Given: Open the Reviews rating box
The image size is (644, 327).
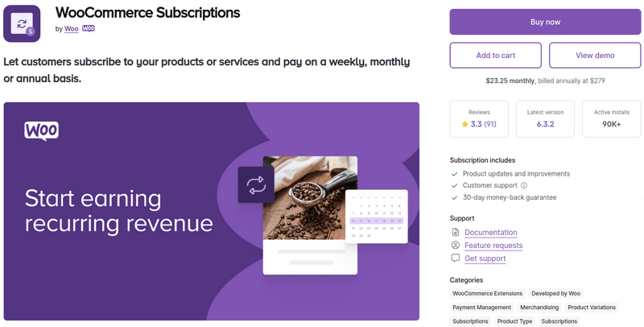Looking at the screenshot, I should point(479,118).
